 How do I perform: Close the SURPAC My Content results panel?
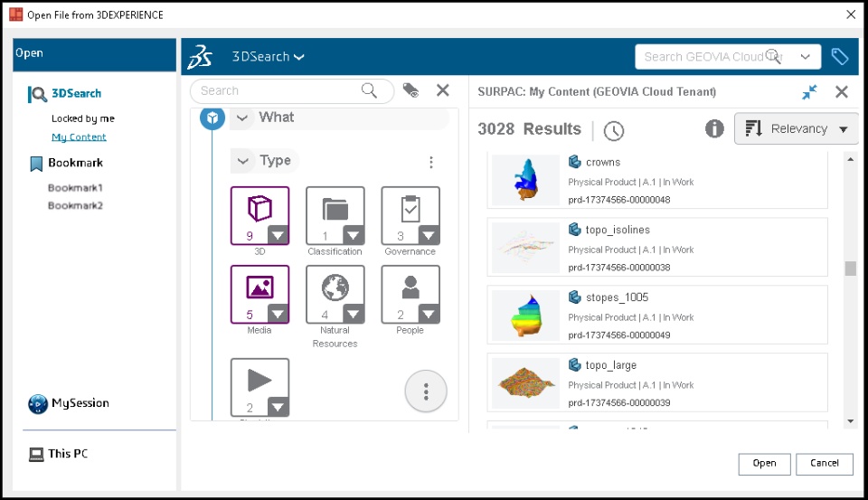(842, 92)
